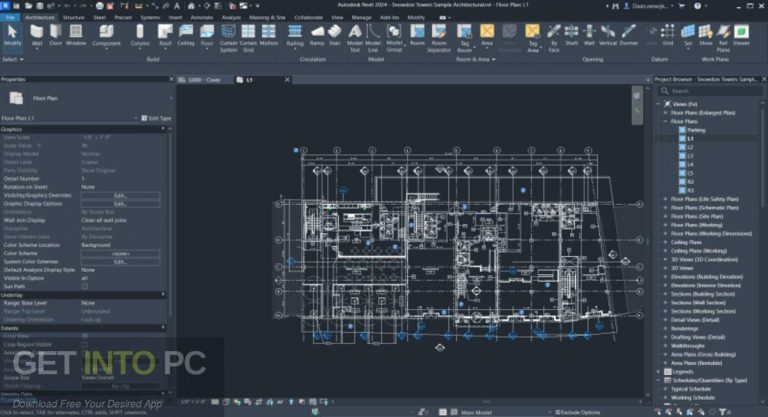This screenshot has width=768, height=417.
Task: Select the Stair tool
Action: tap(335, 35)
